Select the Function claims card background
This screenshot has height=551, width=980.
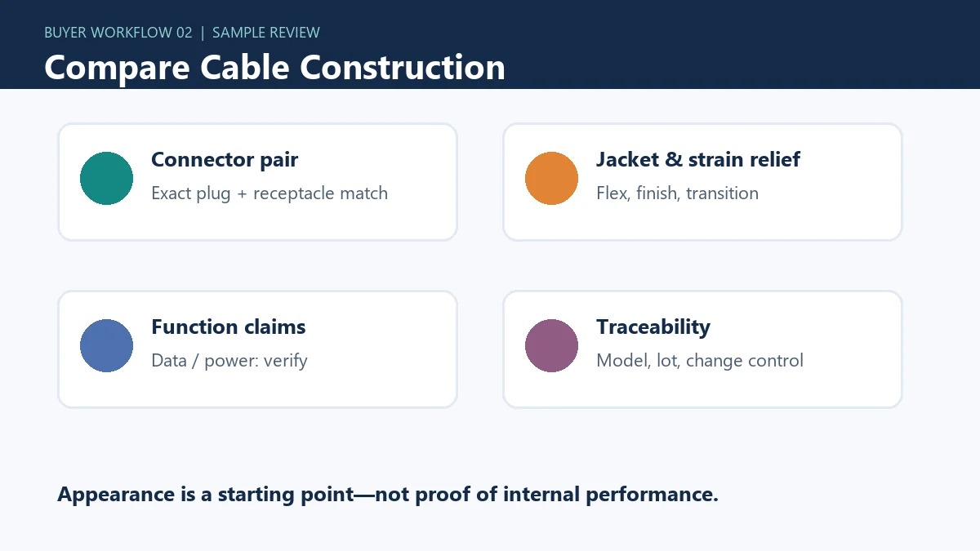[x=257, y=349]
